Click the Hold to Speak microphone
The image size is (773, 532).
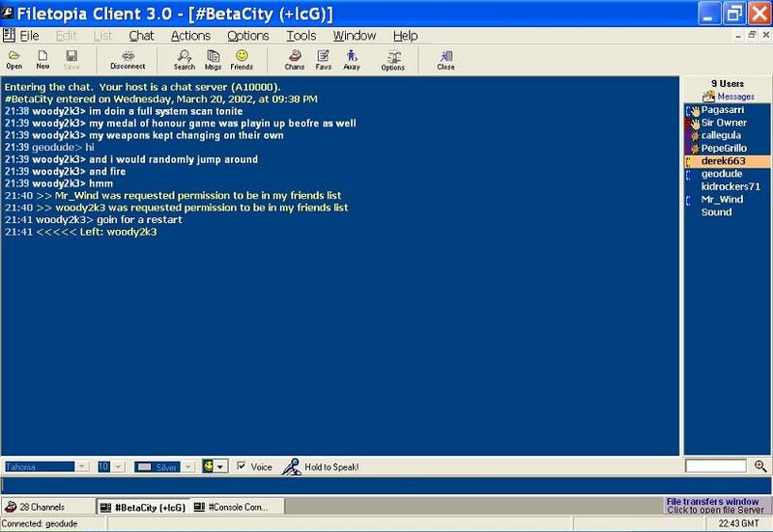[x=290, y=467]
